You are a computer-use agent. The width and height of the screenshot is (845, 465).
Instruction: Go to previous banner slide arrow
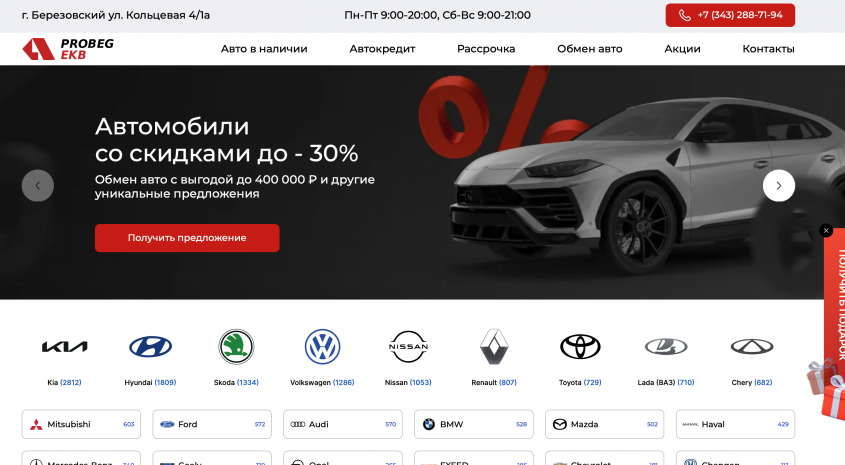(38, 185)
